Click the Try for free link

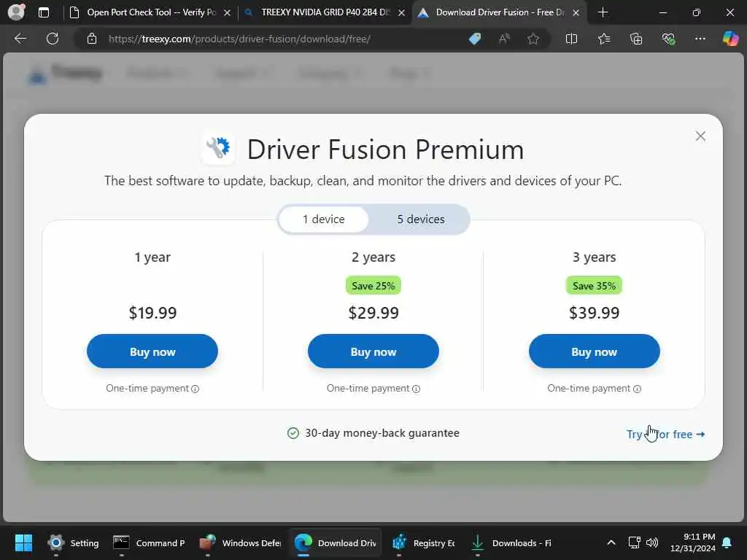[x=665, y=435]
